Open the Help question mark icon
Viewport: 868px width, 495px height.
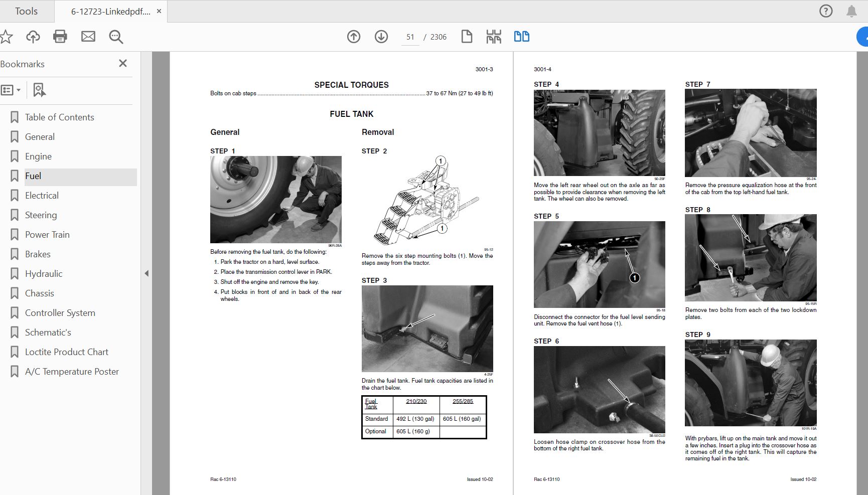click(826, 11)
